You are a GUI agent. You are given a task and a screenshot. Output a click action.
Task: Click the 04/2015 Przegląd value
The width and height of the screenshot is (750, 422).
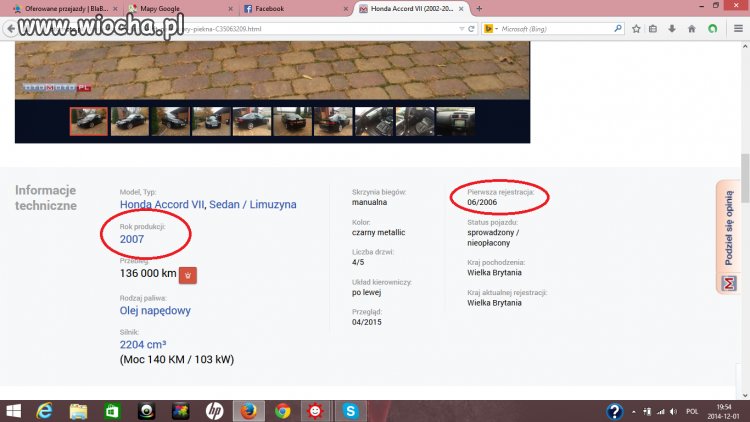367,322
